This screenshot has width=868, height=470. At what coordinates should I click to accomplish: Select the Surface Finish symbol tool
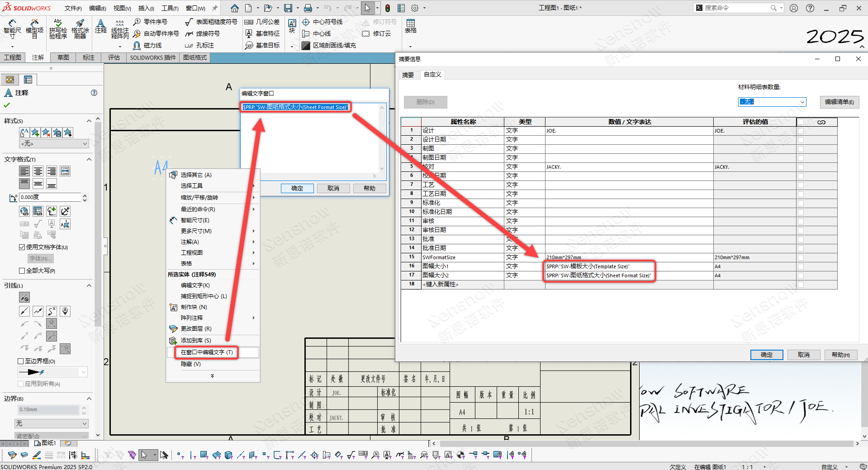click(x=211, y=22)
